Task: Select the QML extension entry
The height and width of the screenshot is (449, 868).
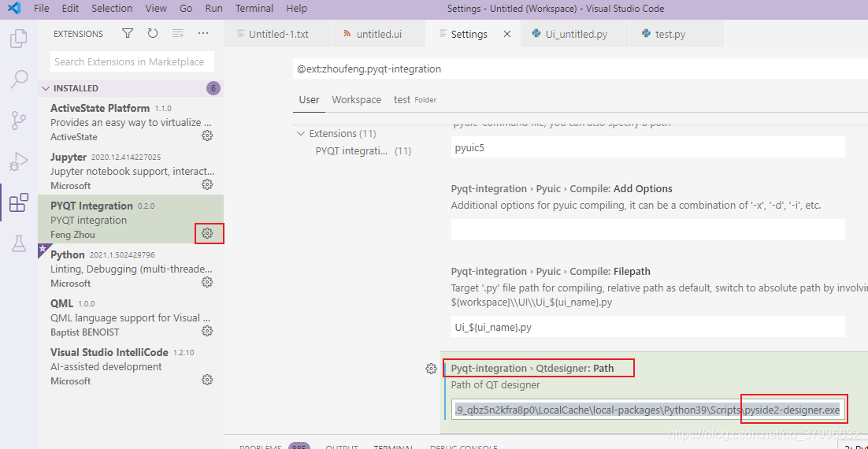Action: [131, 316]
